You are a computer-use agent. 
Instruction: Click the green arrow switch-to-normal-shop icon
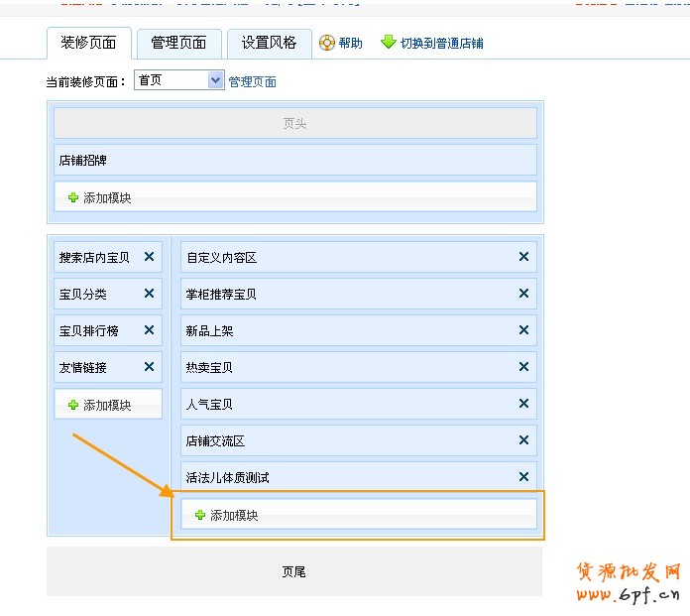coord(389,43)
